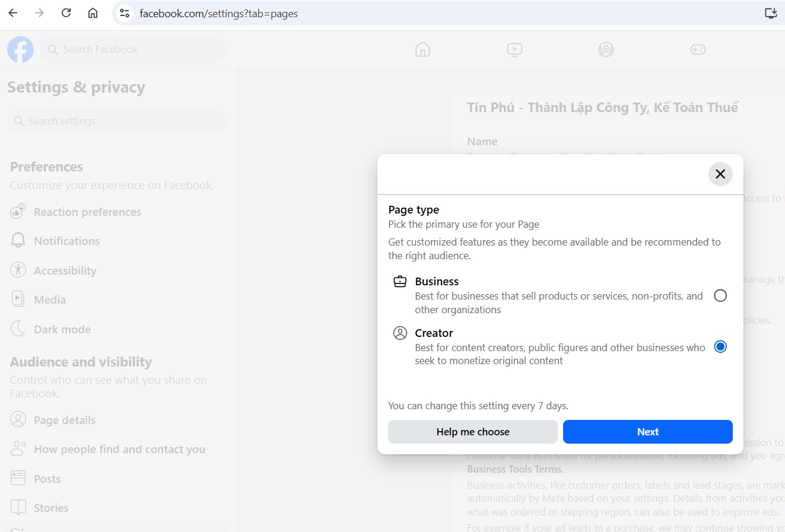Image resolution: width=785 pixels, height=532 pixels.
Task: Open Notifications settings item
Action: pyautogui.click(x=66, y=241)
